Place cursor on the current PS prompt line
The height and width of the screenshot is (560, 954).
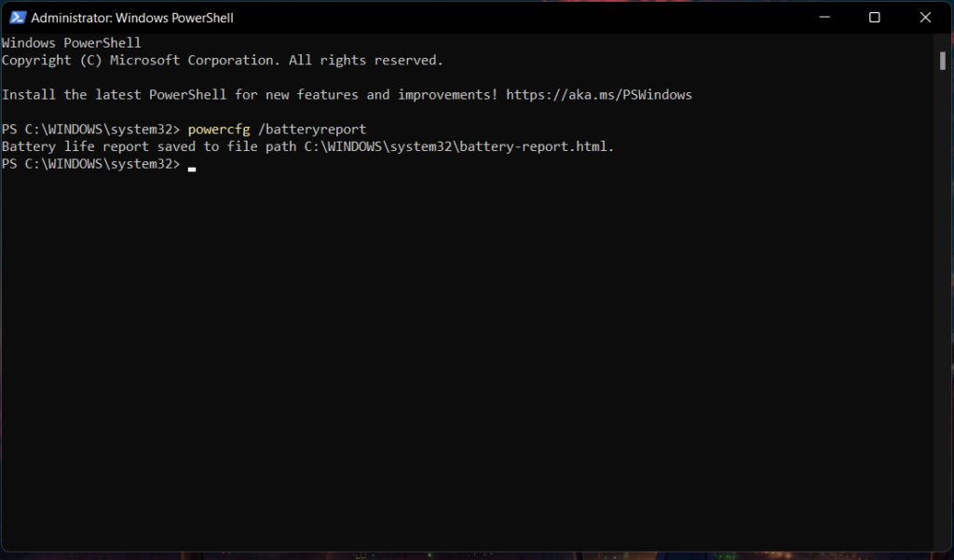tap(93, 164)
